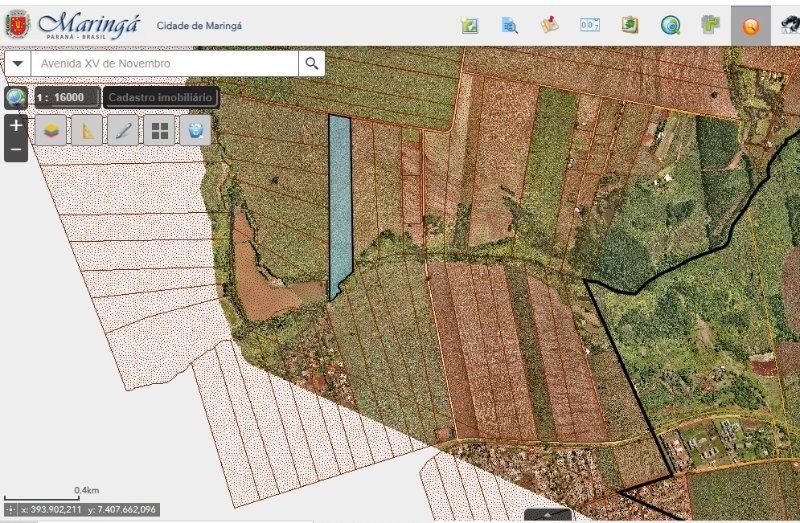Select the measurement ruler tool
The image size is (800, 523).
click(88, 130)
